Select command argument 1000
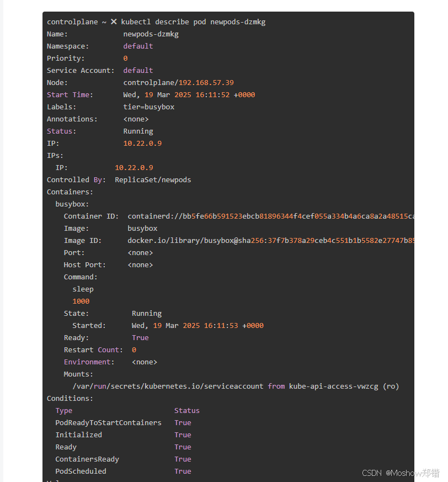Screen dimensions: 448x482 click(x=81, y=301)
